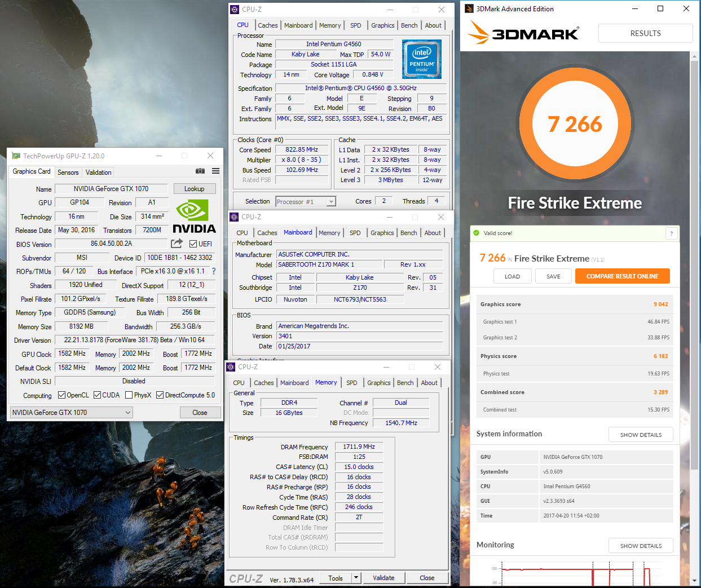Switch to the GPU-Z Validation tab

[x=99, y=173]
